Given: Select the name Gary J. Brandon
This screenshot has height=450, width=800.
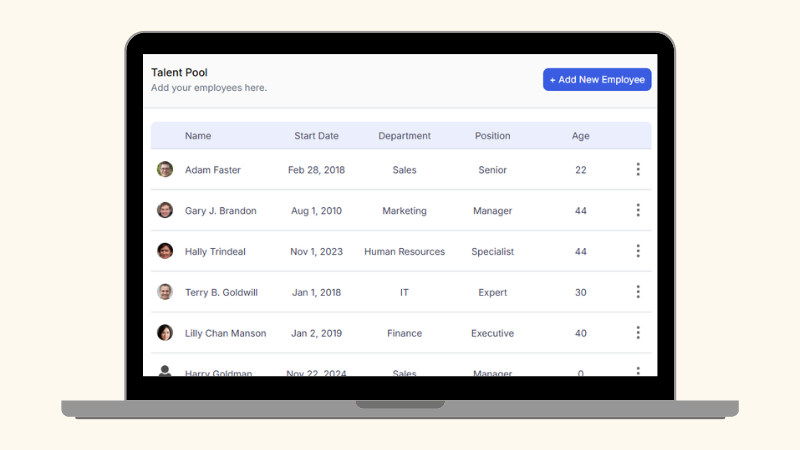Looking at the screenshot, I should coord(221,211).
